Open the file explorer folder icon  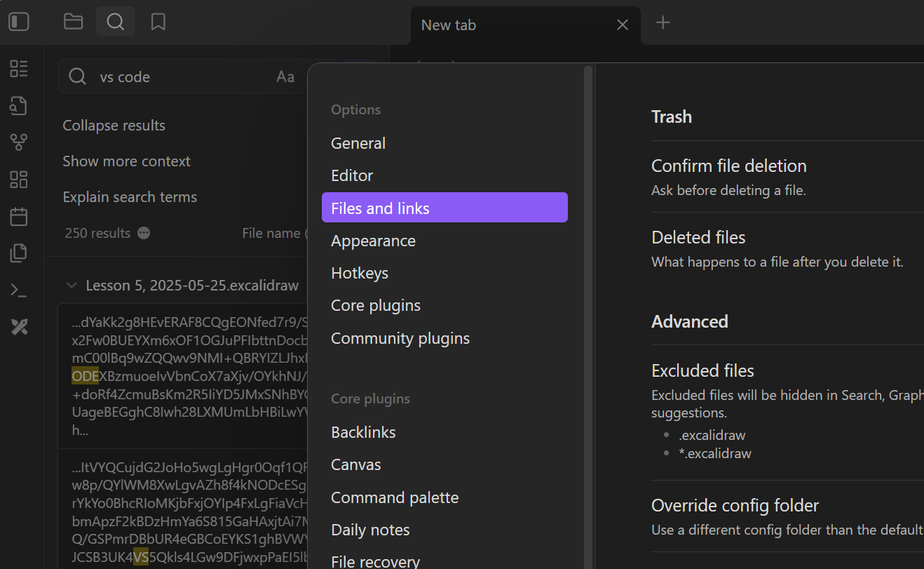(x=73, y=22)
